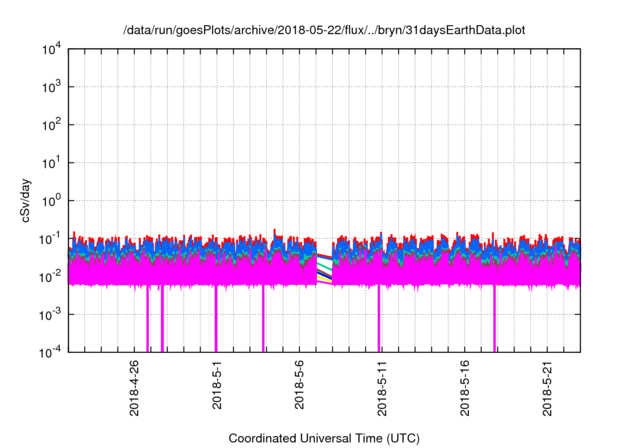
Task: Click the cSv/day y-axis label
Action: (26, 200)
